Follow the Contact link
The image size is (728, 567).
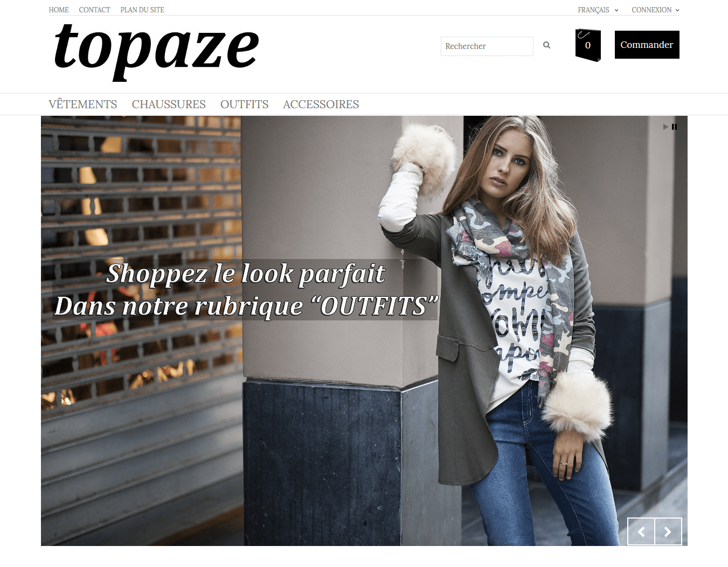[94, 10]
